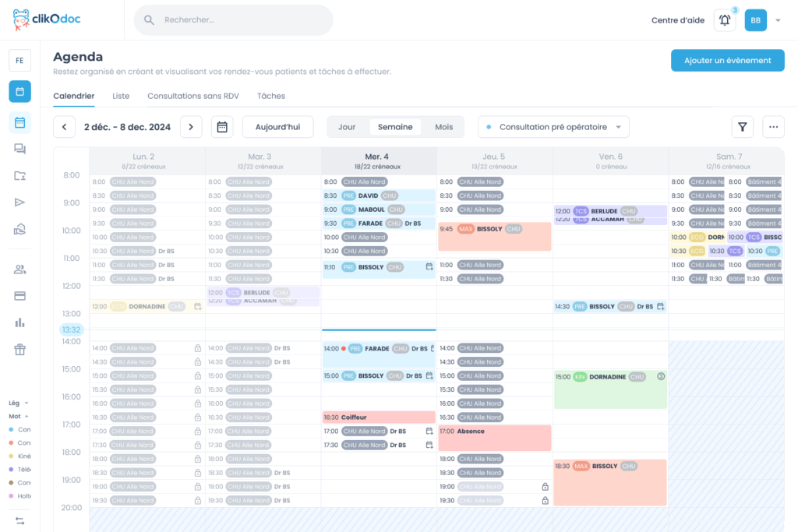The height and width of the screenshot is (532, 798).
Task: Click the lock icon on Monday 14:00 slot
Action: click(198, 348)
